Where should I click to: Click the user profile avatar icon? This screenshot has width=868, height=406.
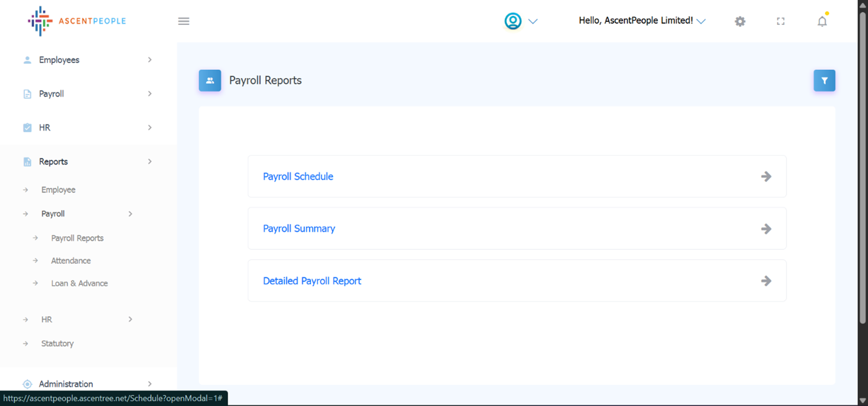(x=513, y=21)
